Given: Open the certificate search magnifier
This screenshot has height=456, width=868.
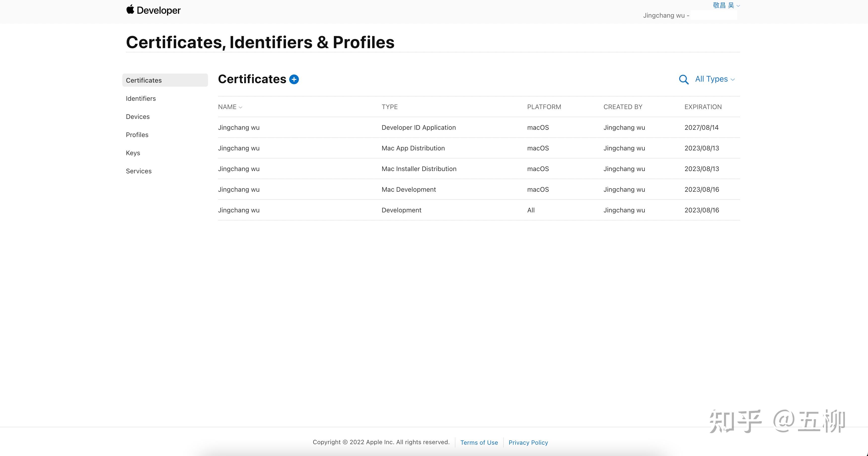Looking at the screenshot, I should [683, 79].
